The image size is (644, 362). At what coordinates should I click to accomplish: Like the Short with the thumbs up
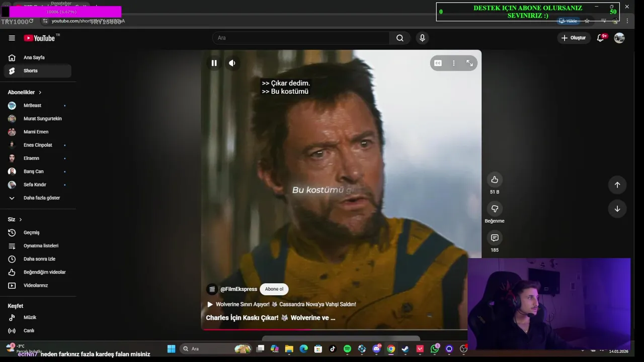(495, 179)
